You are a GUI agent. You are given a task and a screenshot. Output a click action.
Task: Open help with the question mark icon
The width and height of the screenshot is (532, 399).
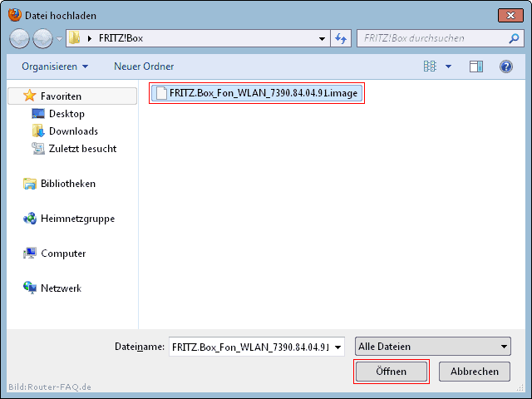(x=506, y=66)
